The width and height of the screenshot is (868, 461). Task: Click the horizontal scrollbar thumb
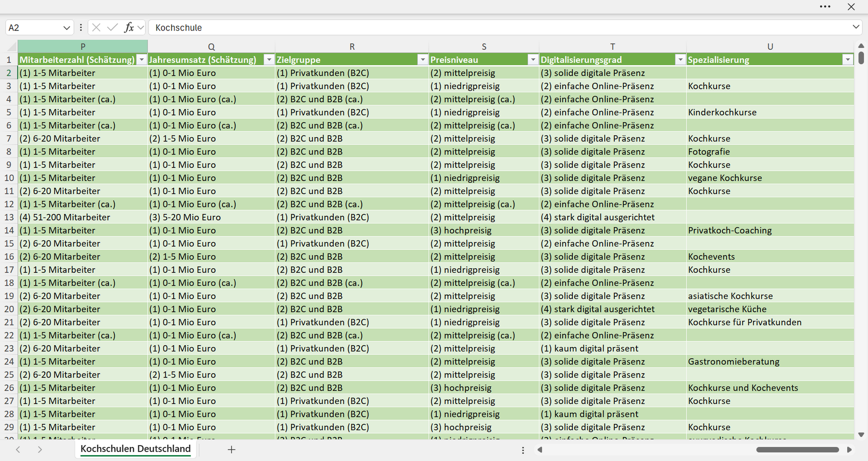pyautogui.click(x=798, y=449)
